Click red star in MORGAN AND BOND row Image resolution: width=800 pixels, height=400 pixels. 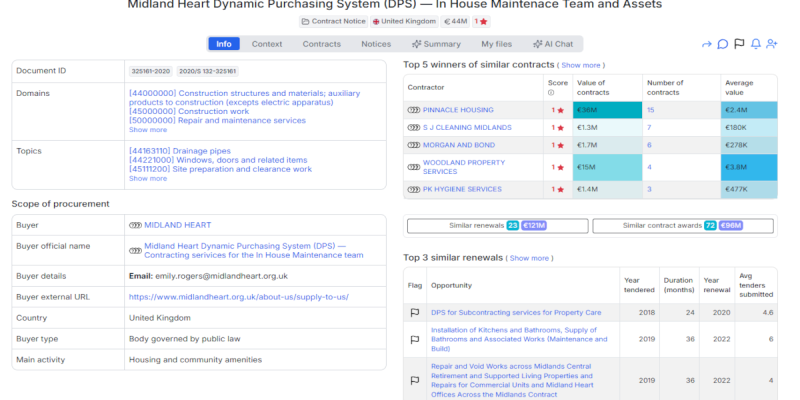(x=561, y=145)
